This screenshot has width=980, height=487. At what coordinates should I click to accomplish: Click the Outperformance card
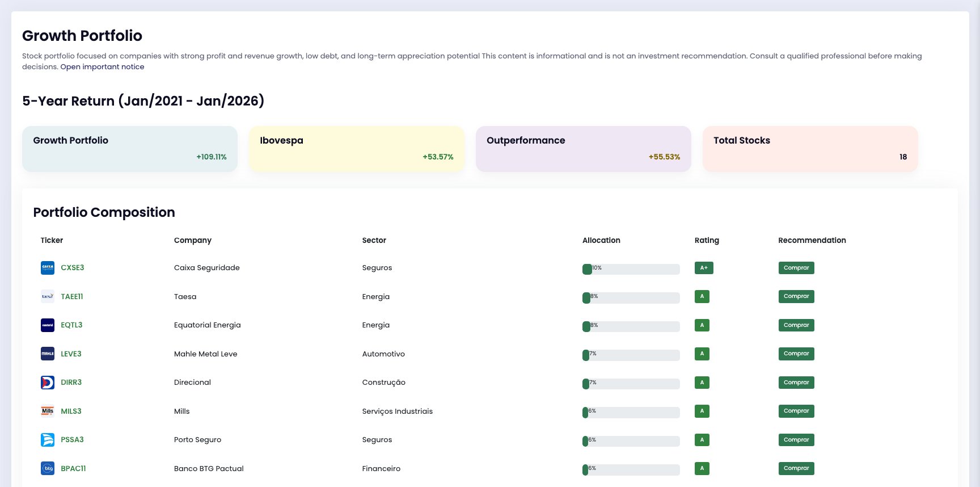point(584,149)
